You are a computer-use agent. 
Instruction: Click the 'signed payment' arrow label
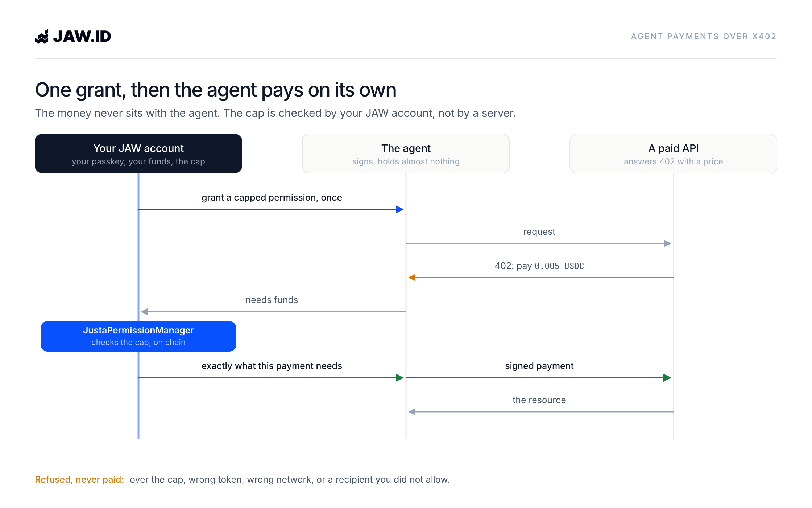click(x=539, y=366)
